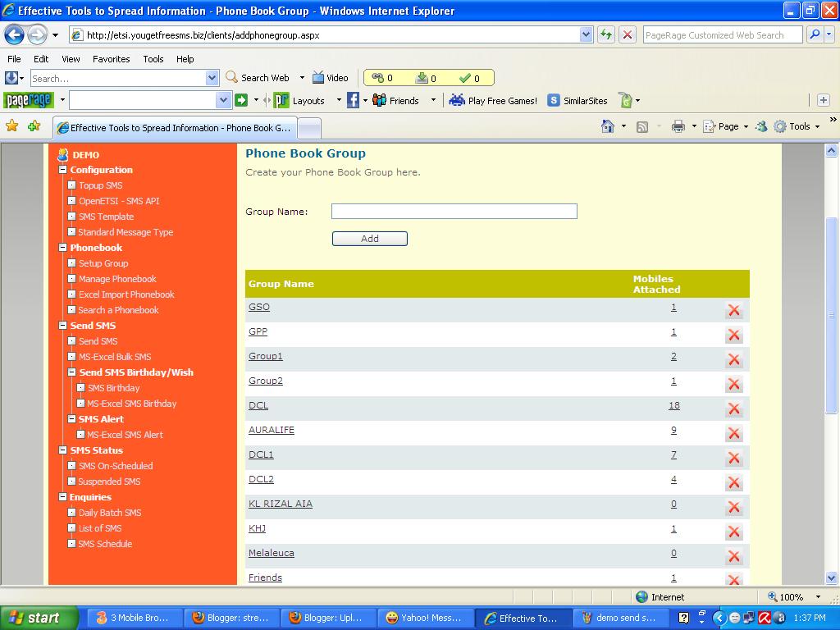Open the File menu
840x630 pixels.
(15, 59)
